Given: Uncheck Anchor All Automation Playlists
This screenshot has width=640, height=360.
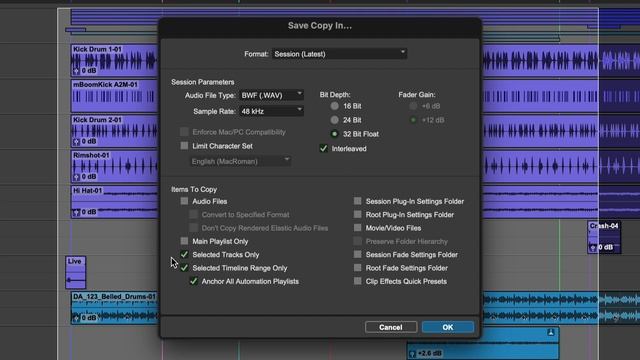Looking at the screenshot, I should [193, 281].
